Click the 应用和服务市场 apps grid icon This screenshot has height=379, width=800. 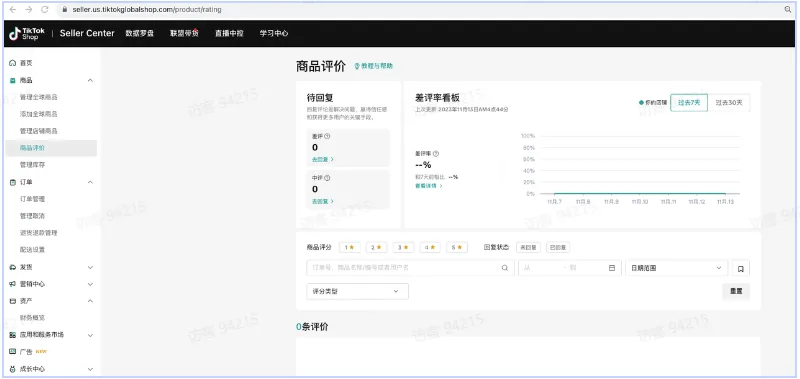tap(13, 335)
